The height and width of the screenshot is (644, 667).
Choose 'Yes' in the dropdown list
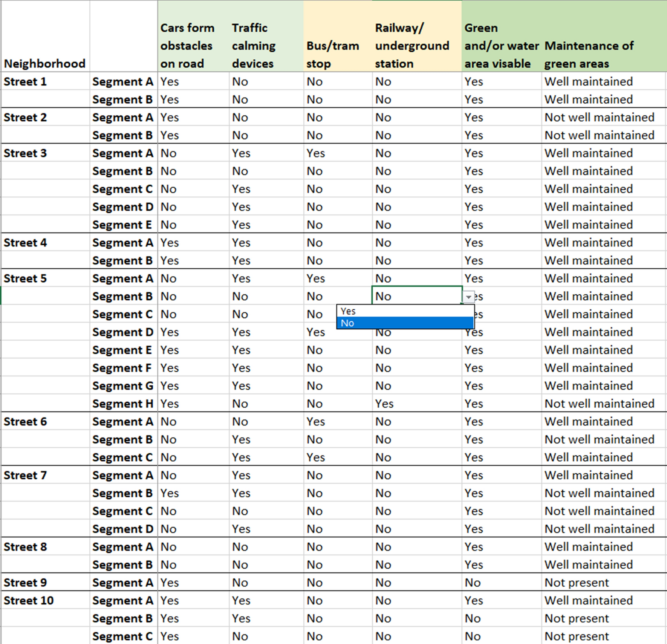[x=405, y=311]
